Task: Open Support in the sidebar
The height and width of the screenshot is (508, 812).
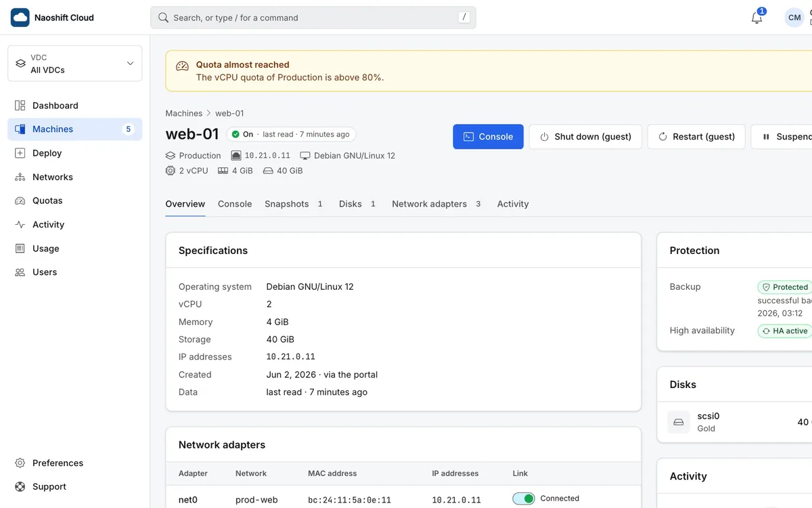Action: [x=74, y=487]
